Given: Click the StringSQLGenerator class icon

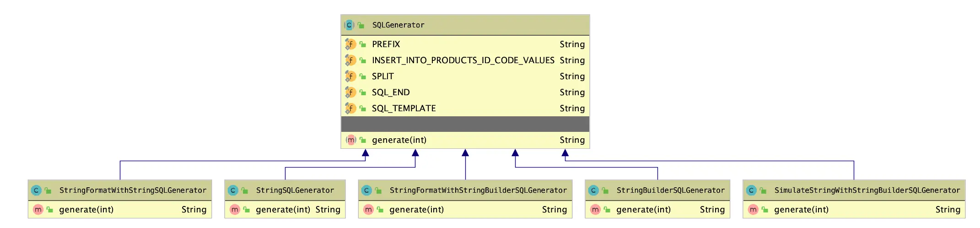Looking at the screenshot, I should pyautogui.click(x=233, y=190).
